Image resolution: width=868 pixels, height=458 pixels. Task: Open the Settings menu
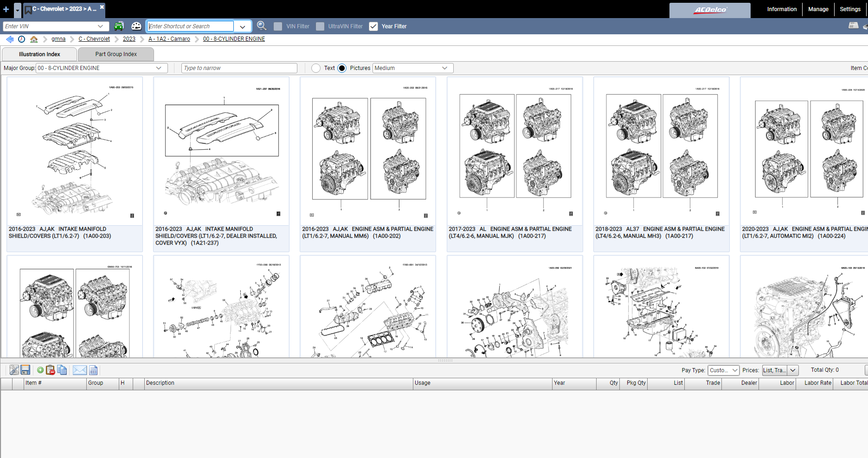pyautogui.click(x=850, y=9)
